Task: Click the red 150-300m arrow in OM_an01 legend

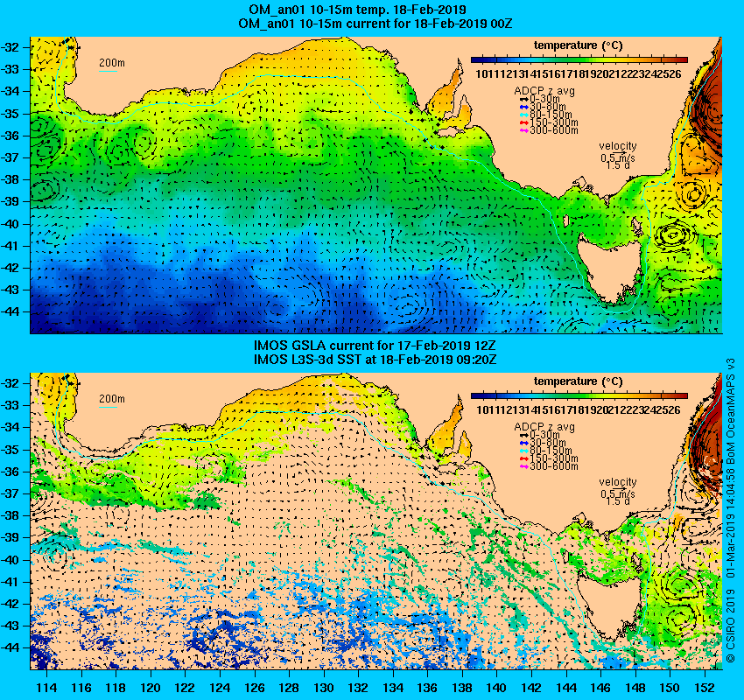Action: coord(523,122)
